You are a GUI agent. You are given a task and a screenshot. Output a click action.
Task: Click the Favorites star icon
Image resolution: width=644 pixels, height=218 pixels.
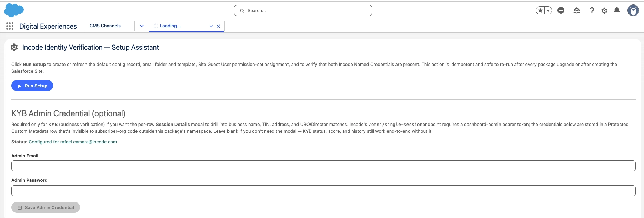(x=540, y=10)
